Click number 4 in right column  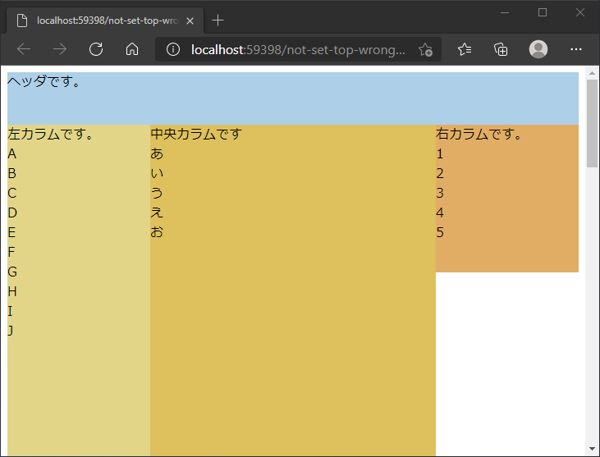click(x=440, y=213)
